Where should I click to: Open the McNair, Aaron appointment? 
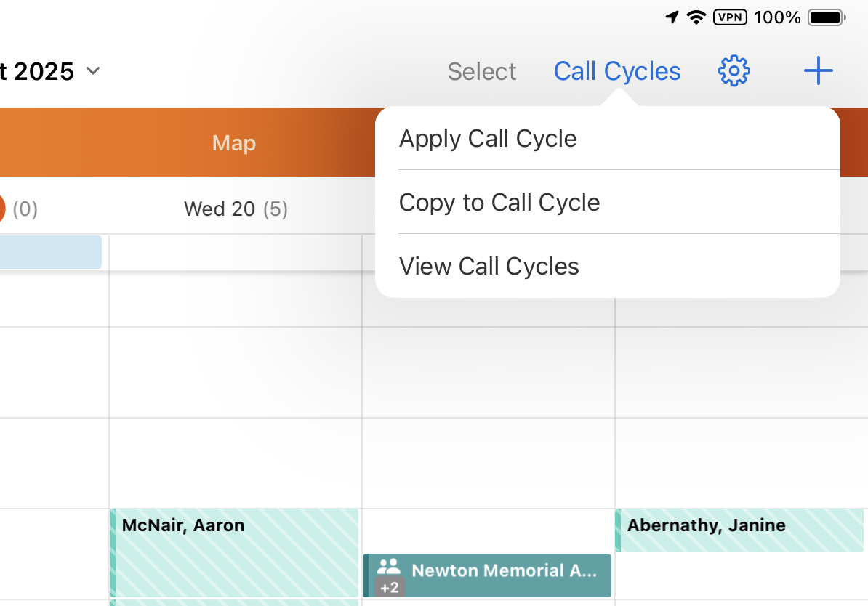pos(234,552)
